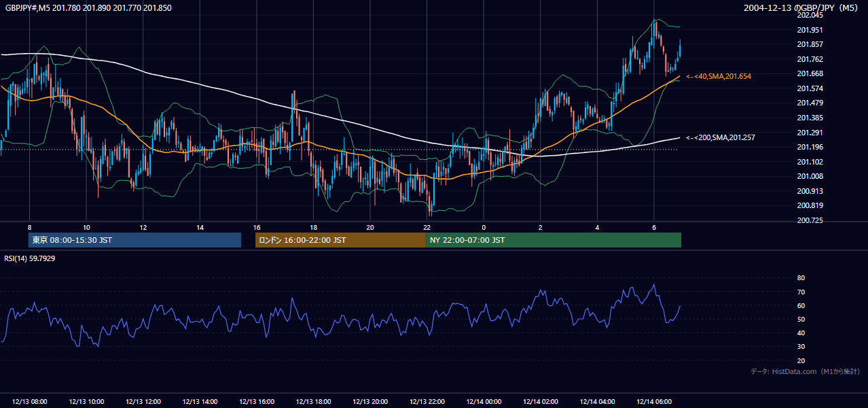Screen dimensions: 868x408
Task: Click hour tick 10 under price chart
Action: (86, 227)
